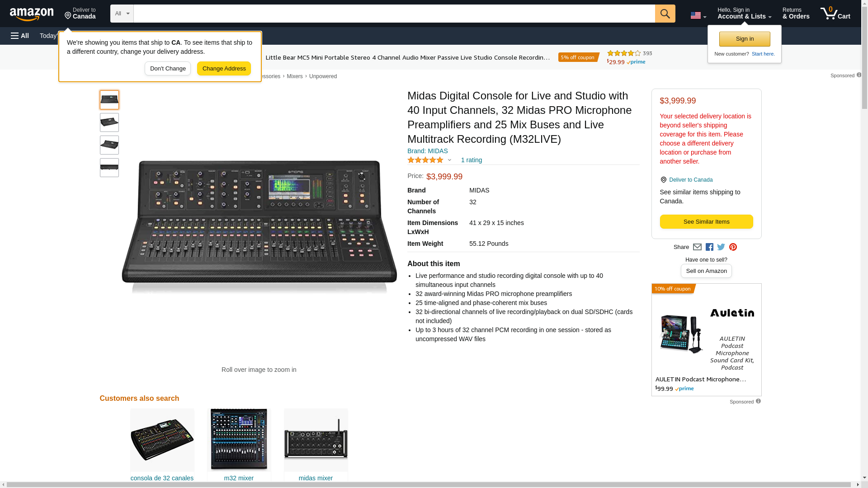The image size is (868, 488).
Task: Click into the Amazon search field
Action: (x=393, y=14)
